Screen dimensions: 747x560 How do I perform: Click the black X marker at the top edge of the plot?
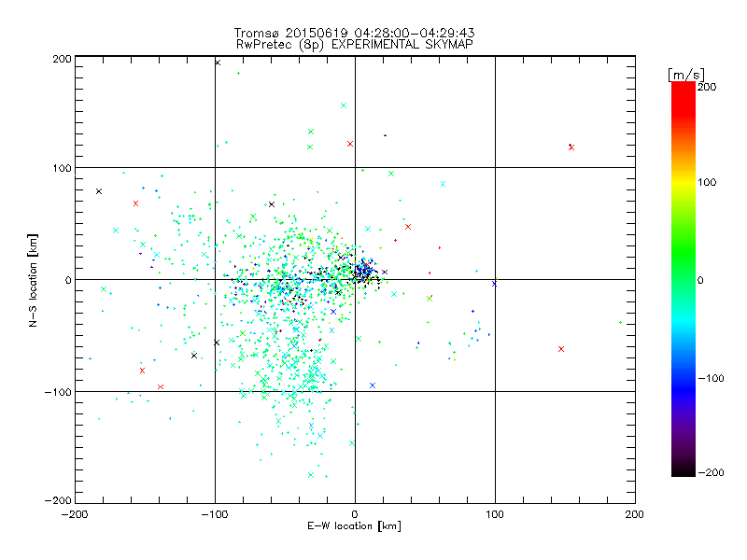(218, 63)
